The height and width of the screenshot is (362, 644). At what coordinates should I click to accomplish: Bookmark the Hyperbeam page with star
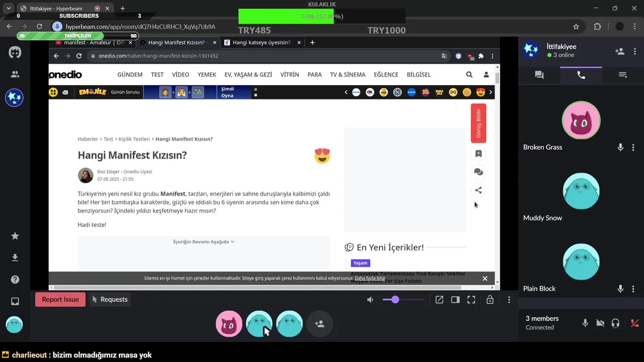[x=576, y=27]
